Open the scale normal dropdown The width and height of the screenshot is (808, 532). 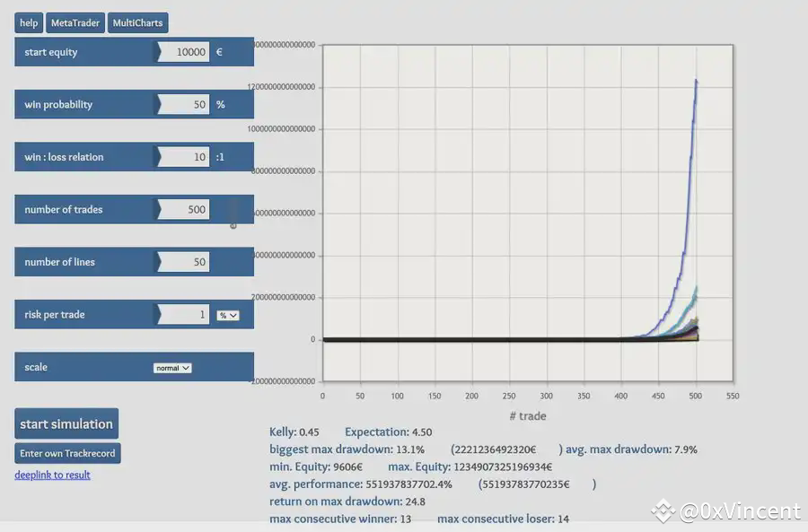[172, 368]
